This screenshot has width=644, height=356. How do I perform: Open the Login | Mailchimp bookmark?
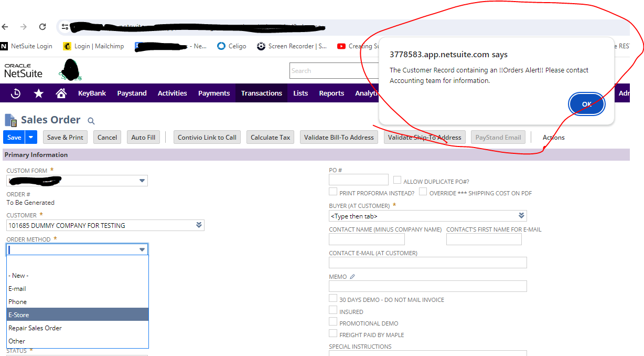pyautogui.click(x=94, y=46)
